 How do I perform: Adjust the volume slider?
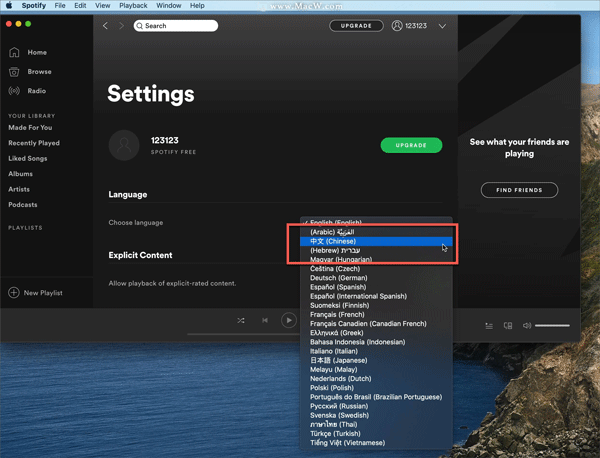tap(552, 325)
